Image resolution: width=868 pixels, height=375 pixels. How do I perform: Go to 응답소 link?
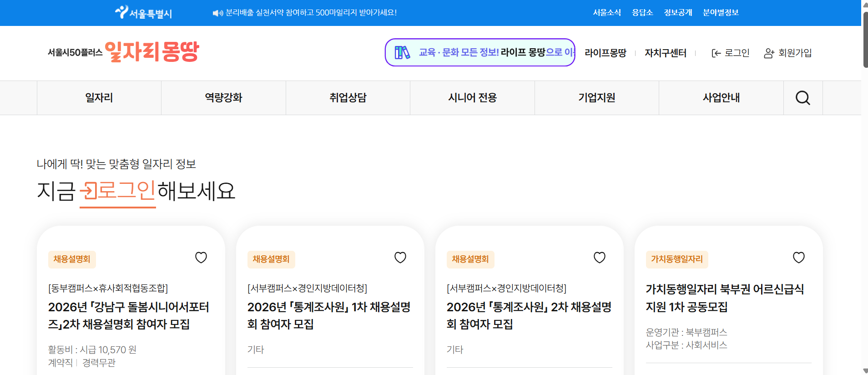pos(642,13)
